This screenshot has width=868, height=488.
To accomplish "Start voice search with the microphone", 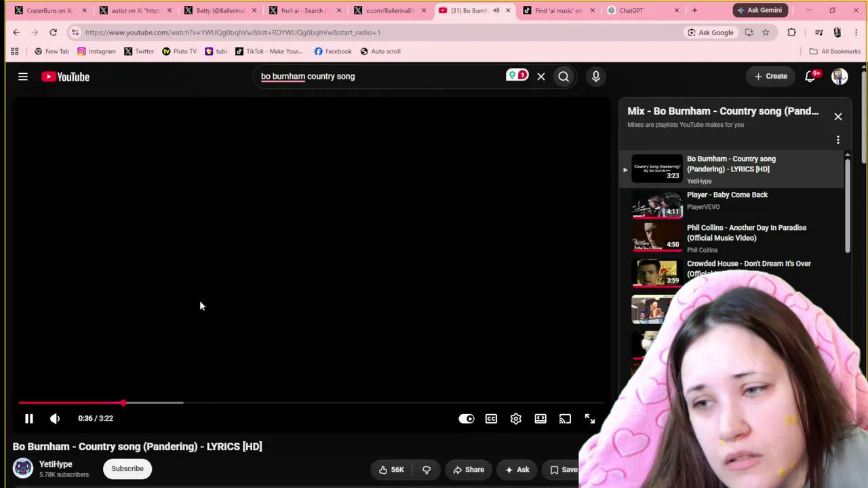I will pos(596,77).
